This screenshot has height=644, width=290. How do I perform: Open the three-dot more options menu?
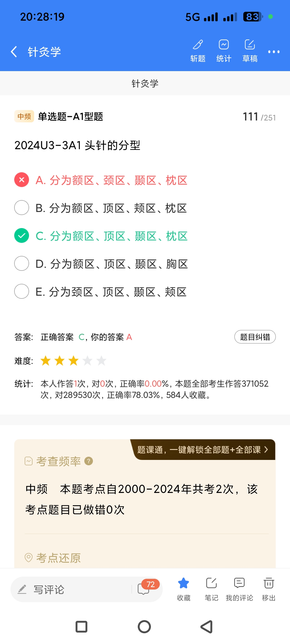274,52
